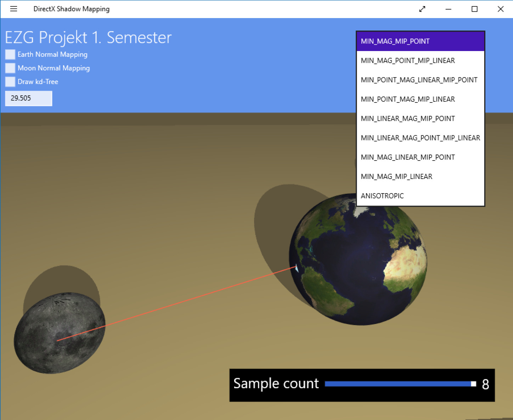Click the Earth globe in the scene
Viewport: 513px width, 420px height.
358,259
